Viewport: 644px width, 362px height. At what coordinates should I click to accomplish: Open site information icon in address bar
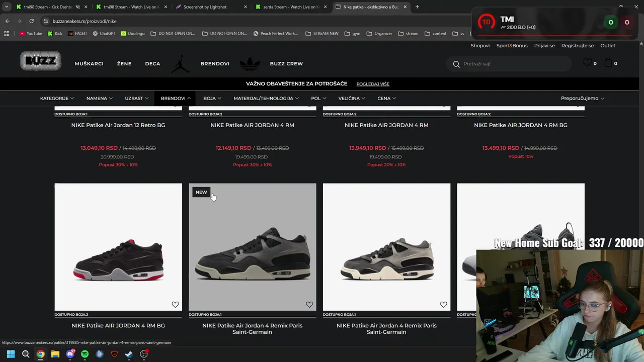(x=46, y=21)
